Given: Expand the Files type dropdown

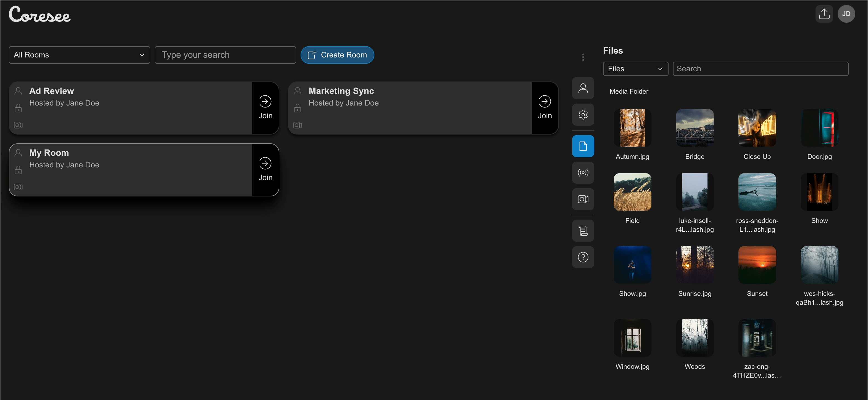Looking at the screenshot, I should click(x=635, y=69).
